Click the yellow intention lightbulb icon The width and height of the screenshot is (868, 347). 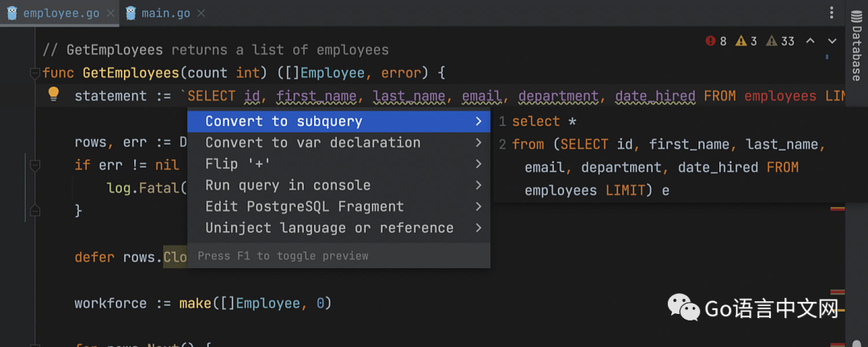pyautogui.click(x=53, y=95)
